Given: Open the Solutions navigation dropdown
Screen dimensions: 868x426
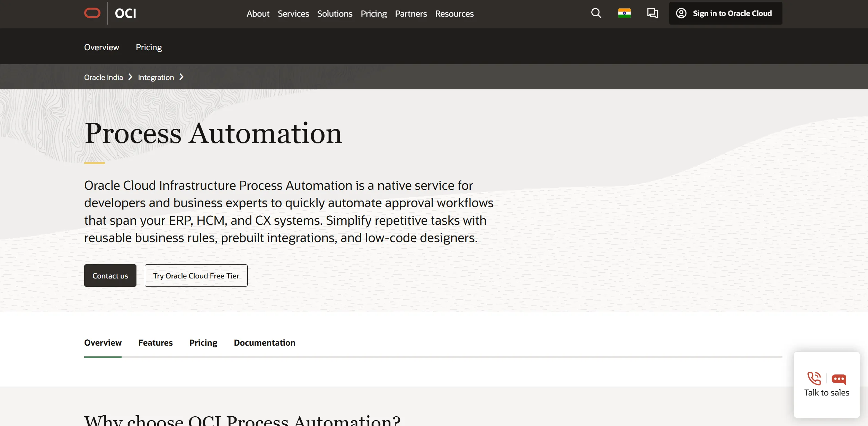Looking at the screenshot, I should (x=334, y=14).
